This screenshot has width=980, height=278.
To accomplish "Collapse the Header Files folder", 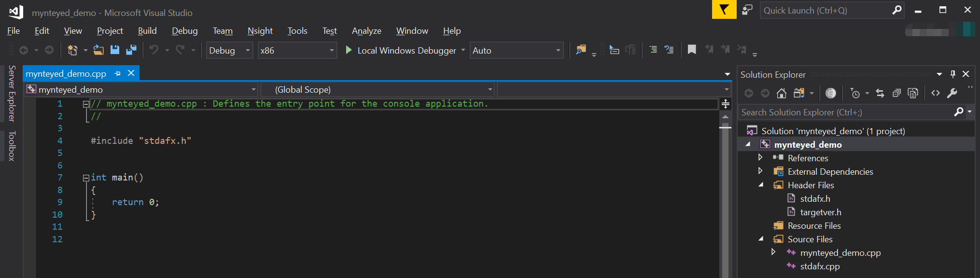I will [761, 185].
